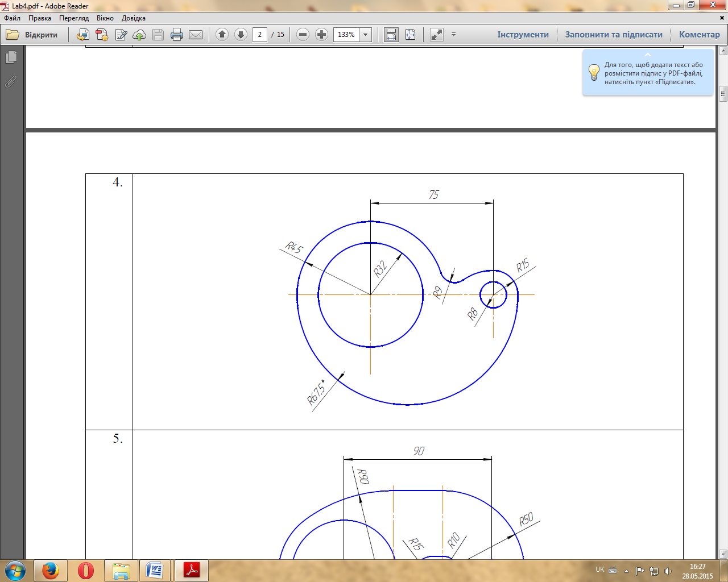Zoom out with the minus button
The width and height of the screenshot is (728, 582).
coord(303,35)
